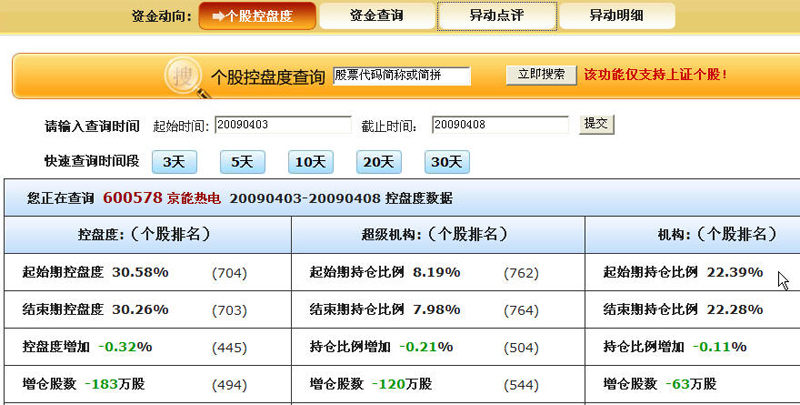Select the 20天 quick time range

point(378,161)
